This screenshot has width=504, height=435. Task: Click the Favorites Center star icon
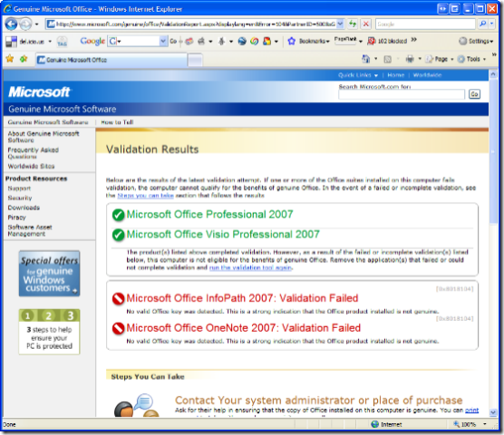(x=10, y=59)
